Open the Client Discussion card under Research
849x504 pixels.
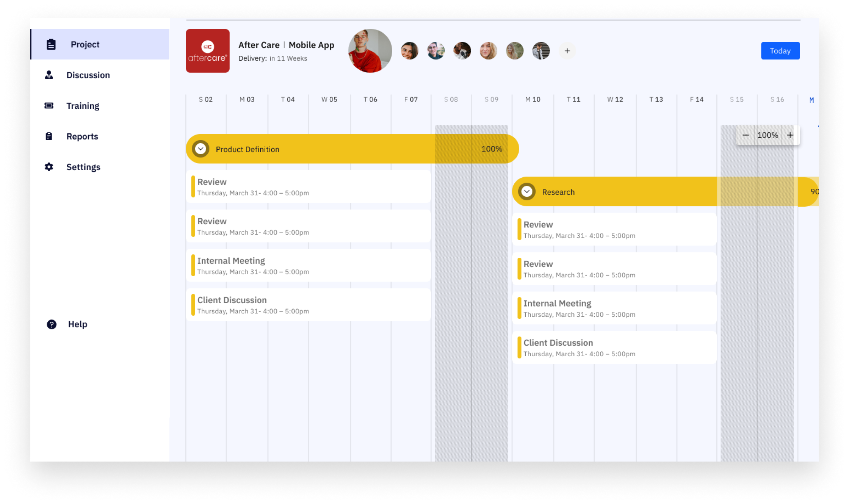click(x=614, y=348)
